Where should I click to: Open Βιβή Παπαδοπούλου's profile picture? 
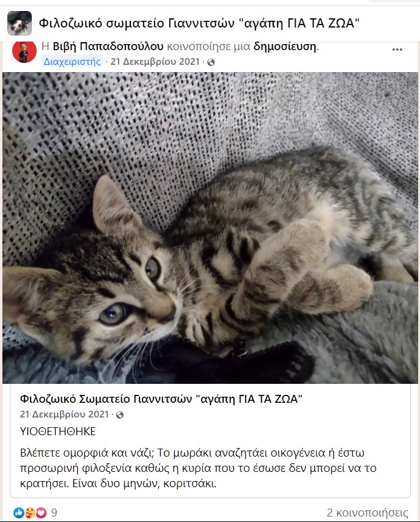24,52
